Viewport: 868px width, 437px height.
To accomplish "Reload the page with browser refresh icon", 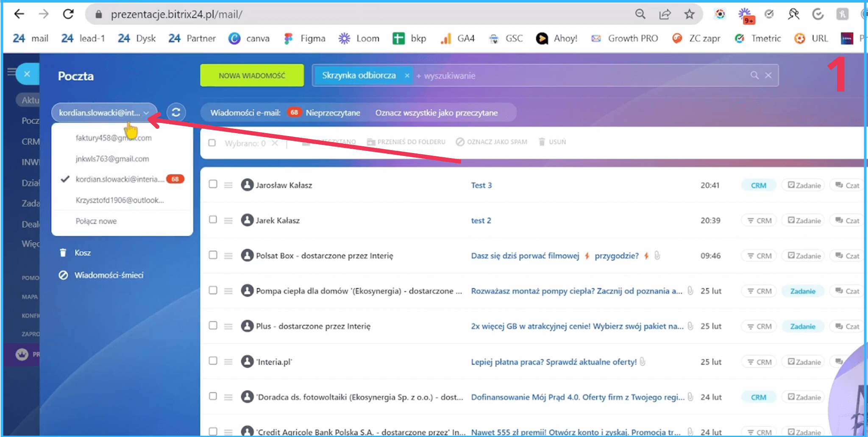I will pyautogui.click(x=68, y=14).
